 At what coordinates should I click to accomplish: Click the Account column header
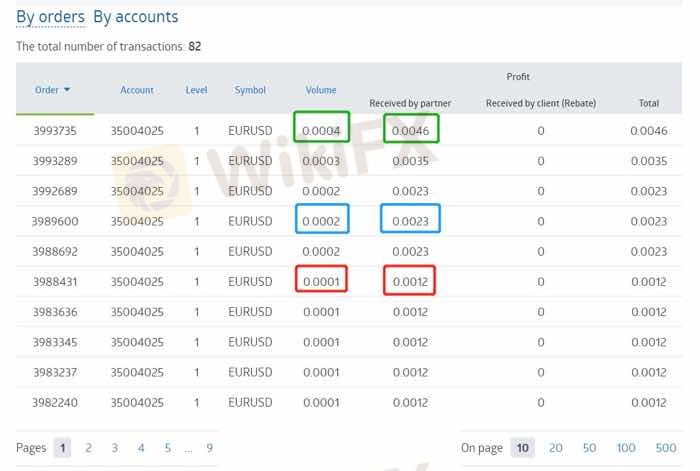pyautogui.click(x=137, y=90)
